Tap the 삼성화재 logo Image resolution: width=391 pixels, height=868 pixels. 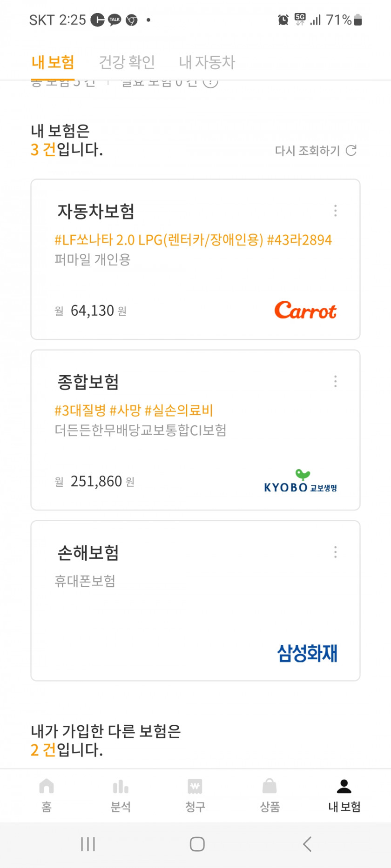tap(307, 653)
